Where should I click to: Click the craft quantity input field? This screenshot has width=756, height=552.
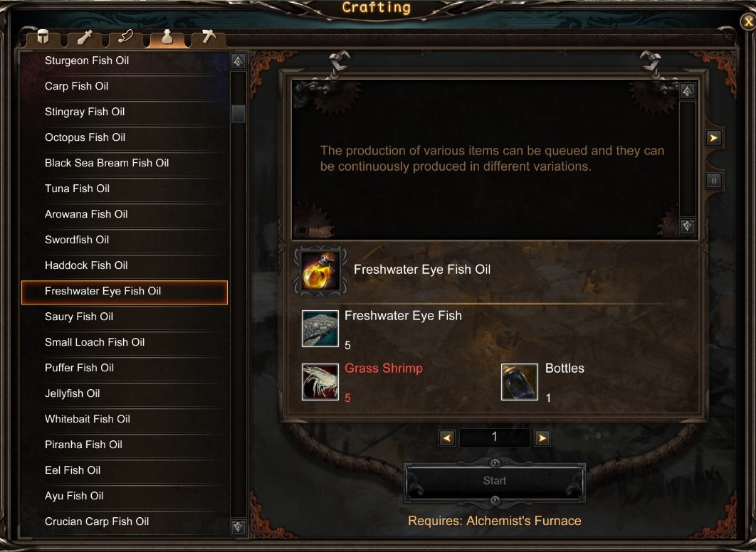pos(495,438)
